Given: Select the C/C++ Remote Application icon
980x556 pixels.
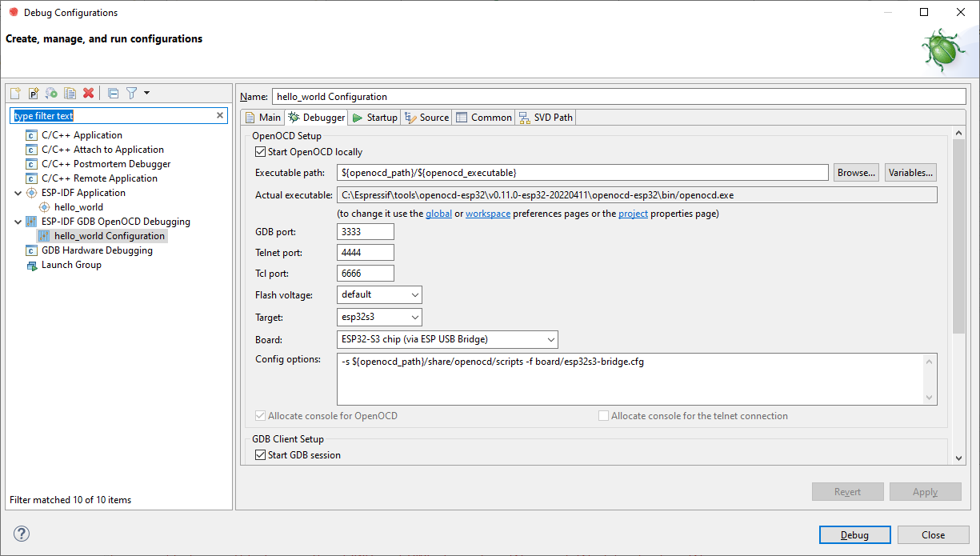Looking at the screenshot, I should click(x=32, y=178).
